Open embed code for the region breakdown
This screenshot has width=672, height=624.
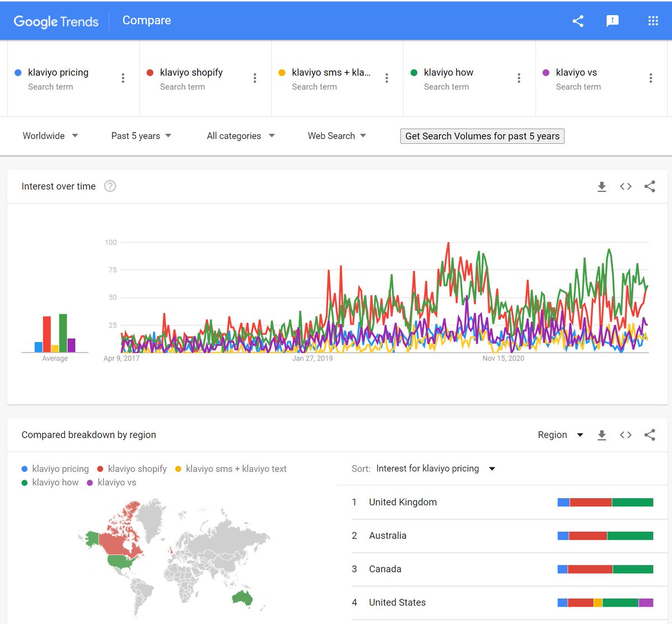(626, 435)
